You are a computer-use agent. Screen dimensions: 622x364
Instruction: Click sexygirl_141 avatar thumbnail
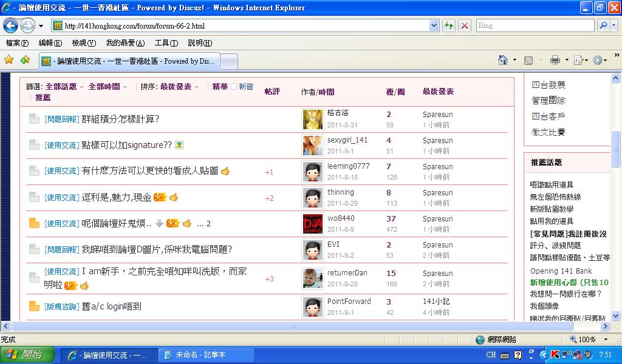[313, 146]
